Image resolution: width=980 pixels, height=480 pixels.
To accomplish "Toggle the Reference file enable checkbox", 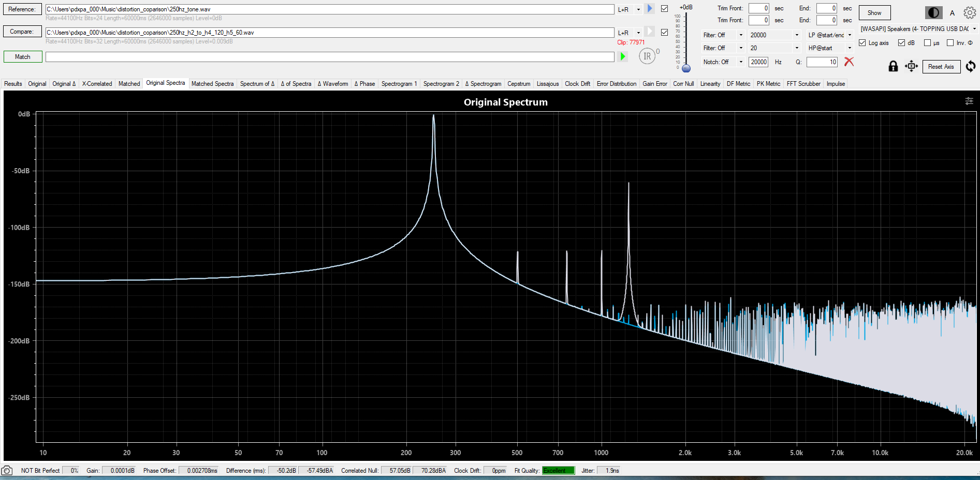I will (665, 9).
